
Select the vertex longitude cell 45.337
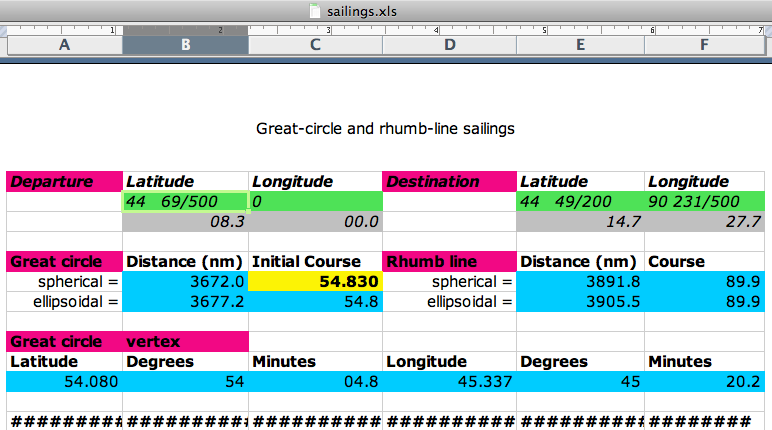(449, 381)
